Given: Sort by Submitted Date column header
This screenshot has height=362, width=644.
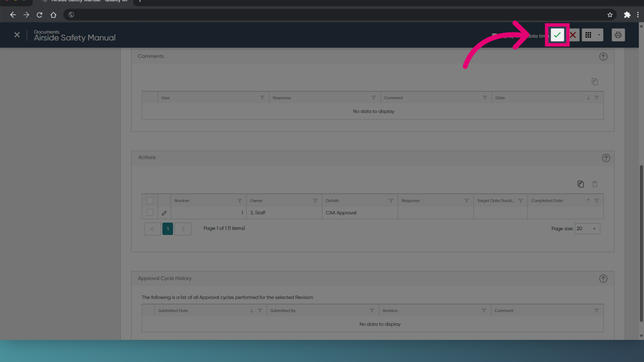Looking at the screenshot, I should coord(173,310).
